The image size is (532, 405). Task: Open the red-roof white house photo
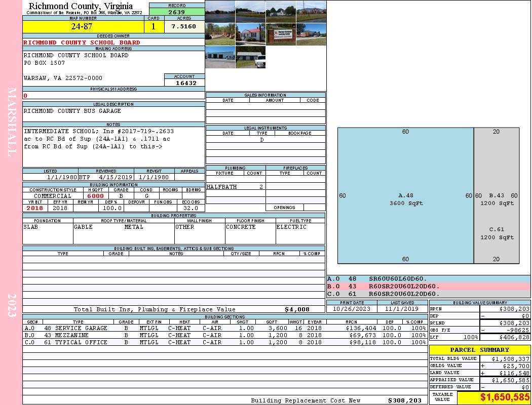[x=250, y=34]
